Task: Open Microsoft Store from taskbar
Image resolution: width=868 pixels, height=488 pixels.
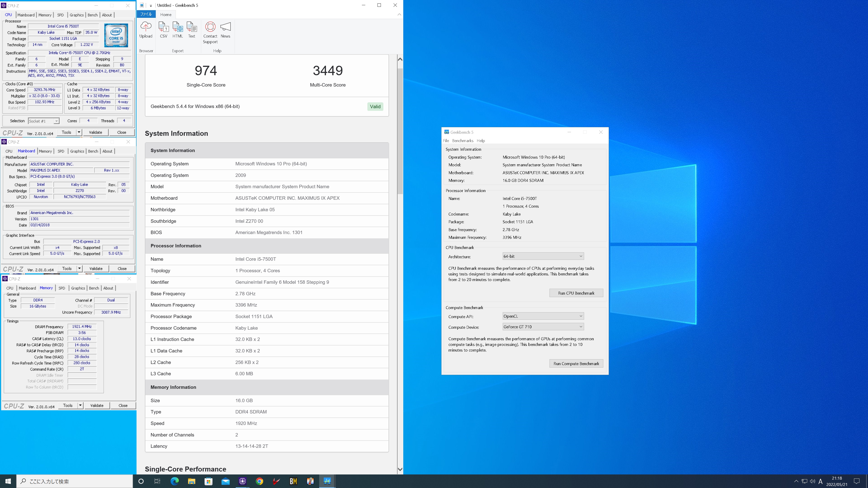Action: 209,481
